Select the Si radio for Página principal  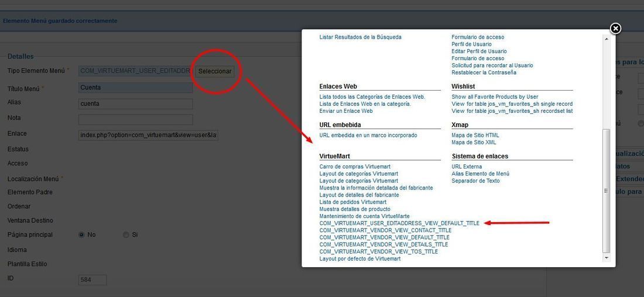126,235
